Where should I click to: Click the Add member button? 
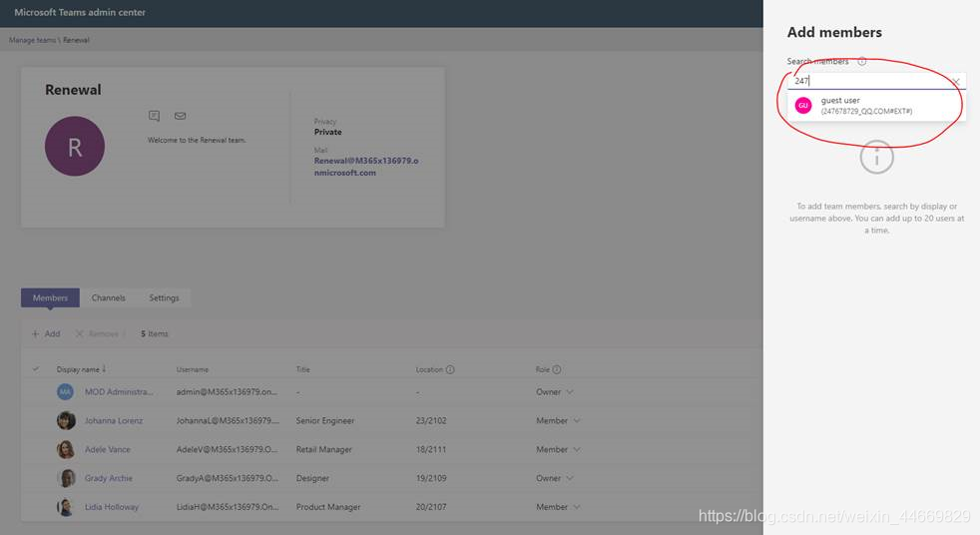pyautogui.click(x=46, y=333)
